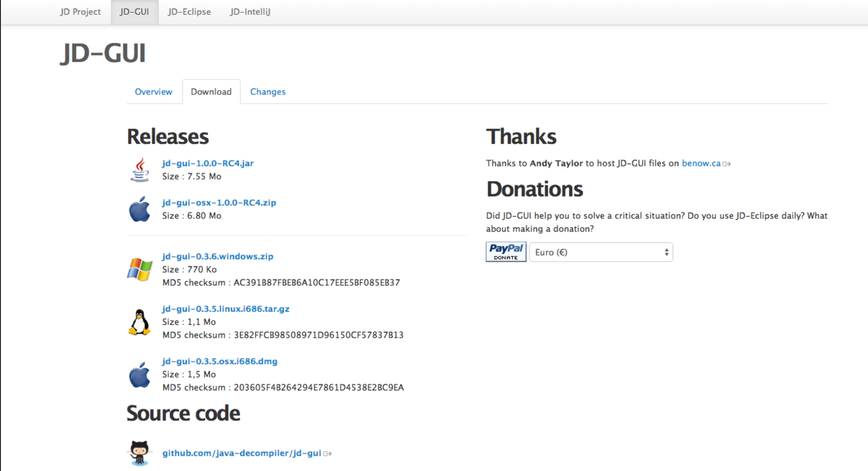Image resolution: width=868 pixels, height=471 pixels.
Task: Click the Apple icon beside jd-gui-0.3.5.osx.i686.dmg
Action: point(140,375)
